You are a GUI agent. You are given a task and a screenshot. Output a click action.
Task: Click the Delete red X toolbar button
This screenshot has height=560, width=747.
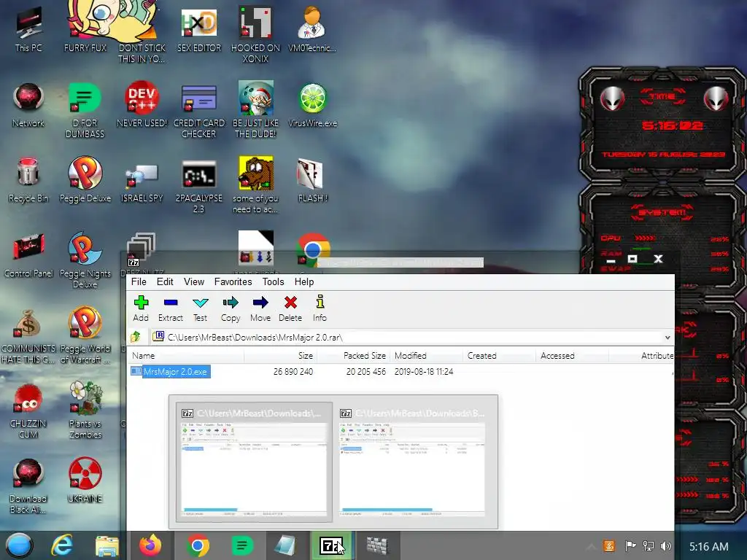pos(290,308)
